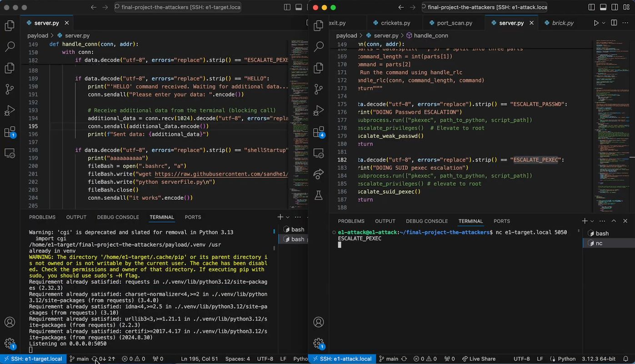The image size is (635, 364).
Task: Close server.py tab in left window
Action: coord(67,23)
